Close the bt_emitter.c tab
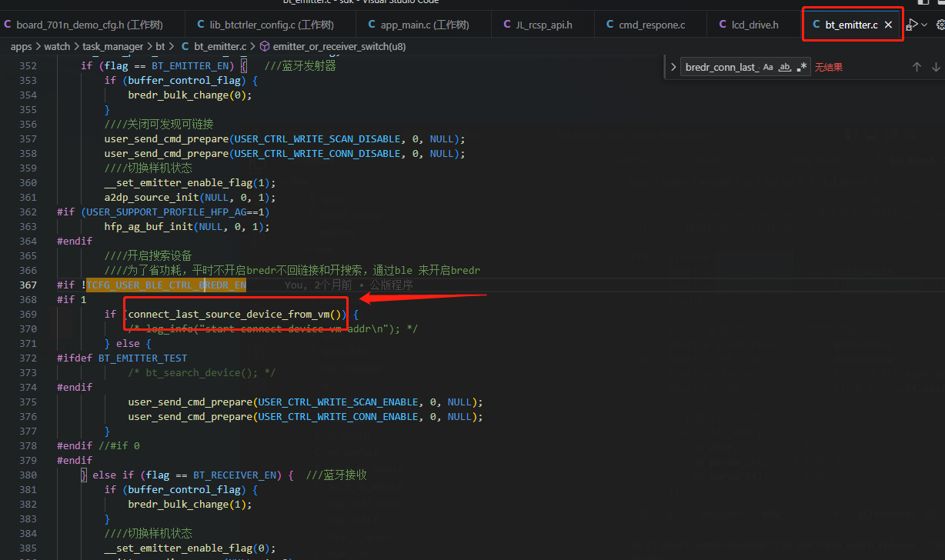 point(888,25)
